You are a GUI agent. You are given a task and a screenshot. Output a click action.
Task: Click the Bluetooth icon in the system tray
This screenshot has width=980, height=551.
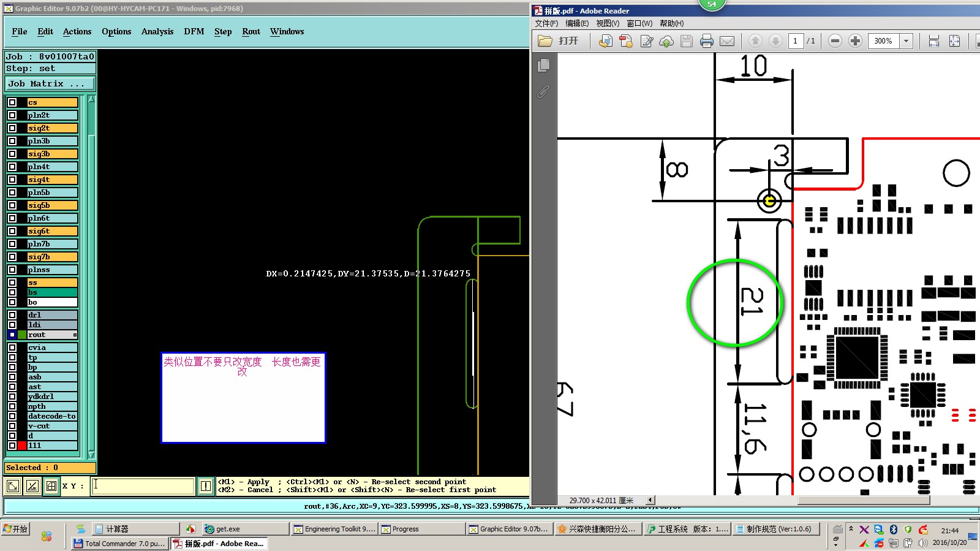(894, 530)
